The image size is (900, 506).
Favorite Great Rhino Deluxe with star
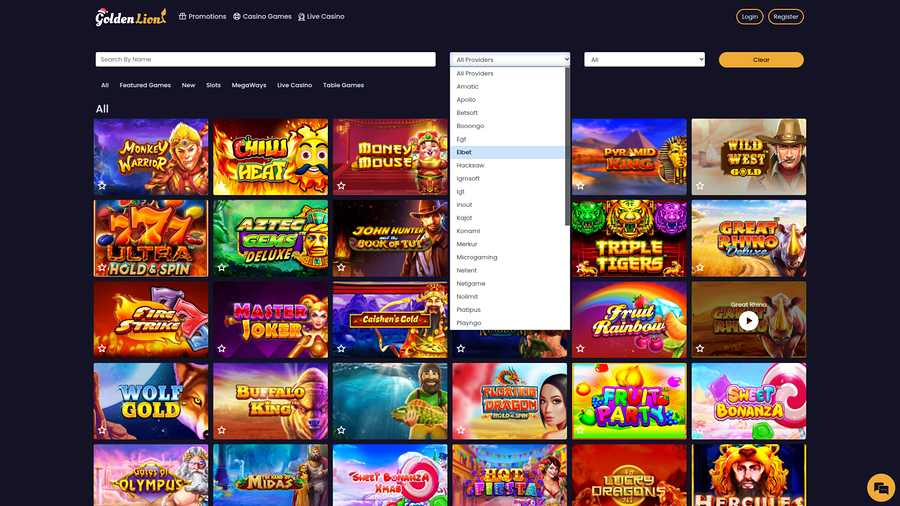point(700,267)
